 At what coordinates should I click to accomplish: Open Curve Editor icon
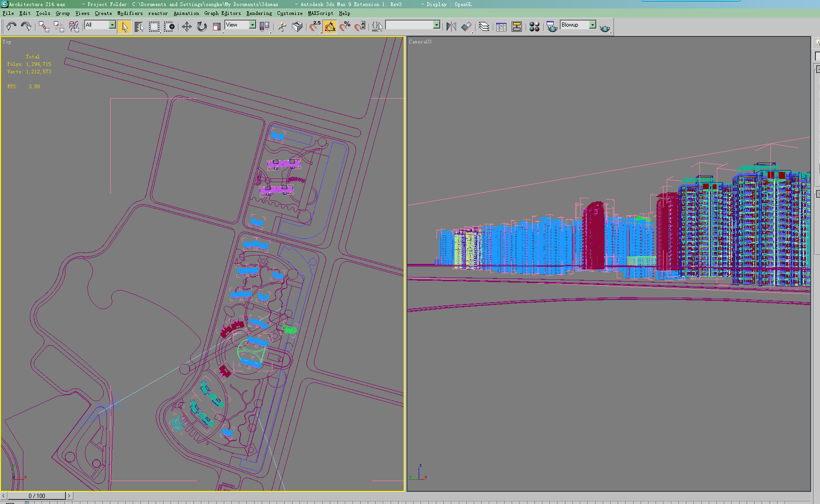click(x=501, y=27)
